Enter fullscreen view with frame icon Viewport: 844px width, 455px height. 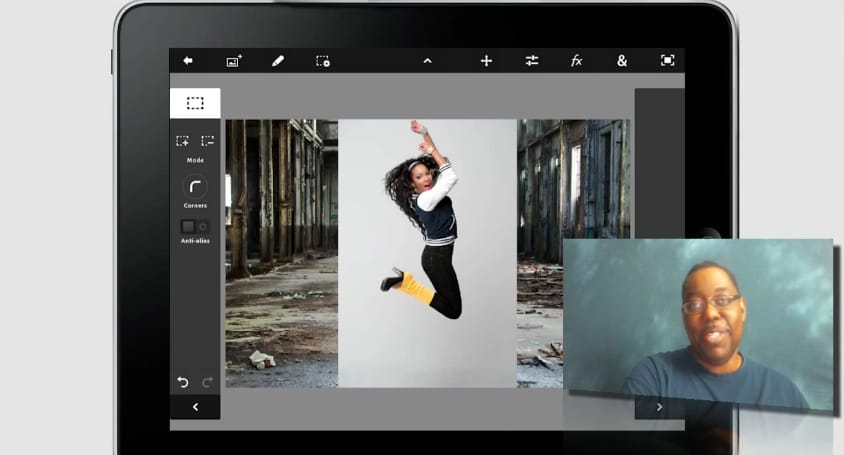point(667,61)
